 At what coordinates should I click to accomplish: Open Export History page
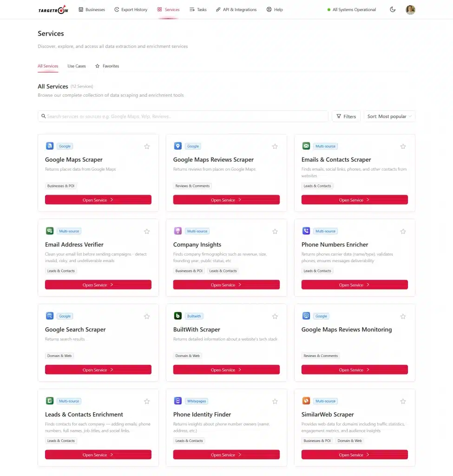pyautogui.click(x=131, y=10)
